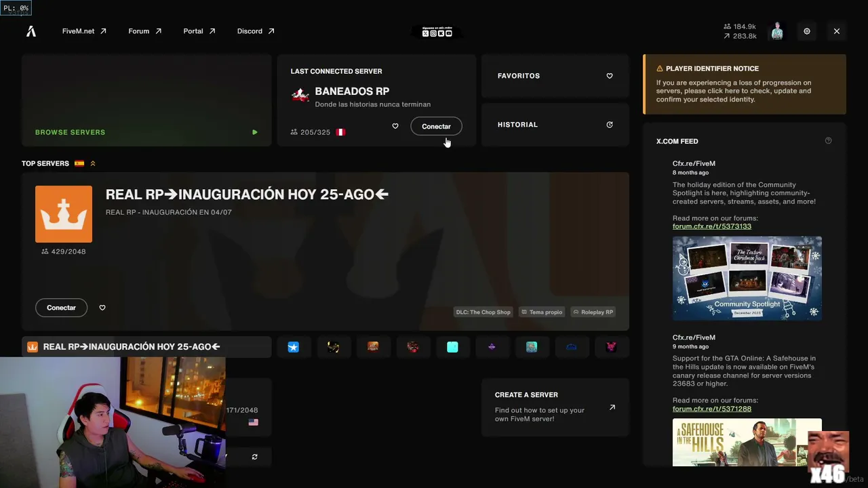Click the '429/2048' player count
Screen dimensions: 868x488
(x=64, y=251)
